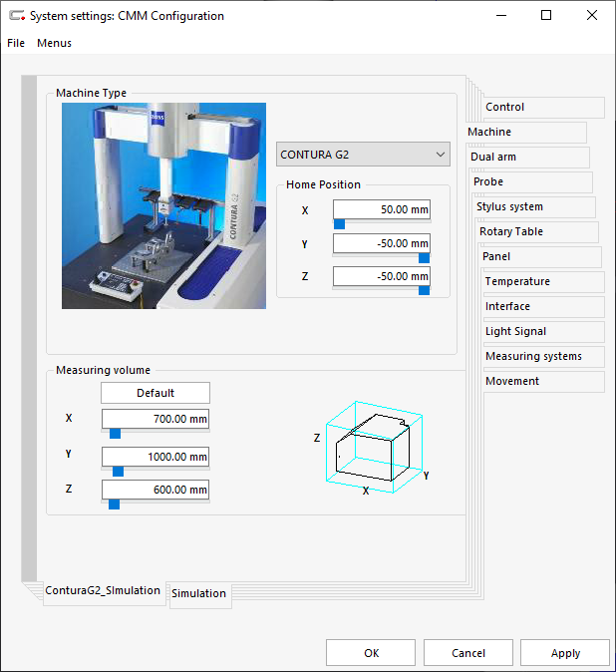
Task: Open the Interface tab
Action: click(544, 306)
